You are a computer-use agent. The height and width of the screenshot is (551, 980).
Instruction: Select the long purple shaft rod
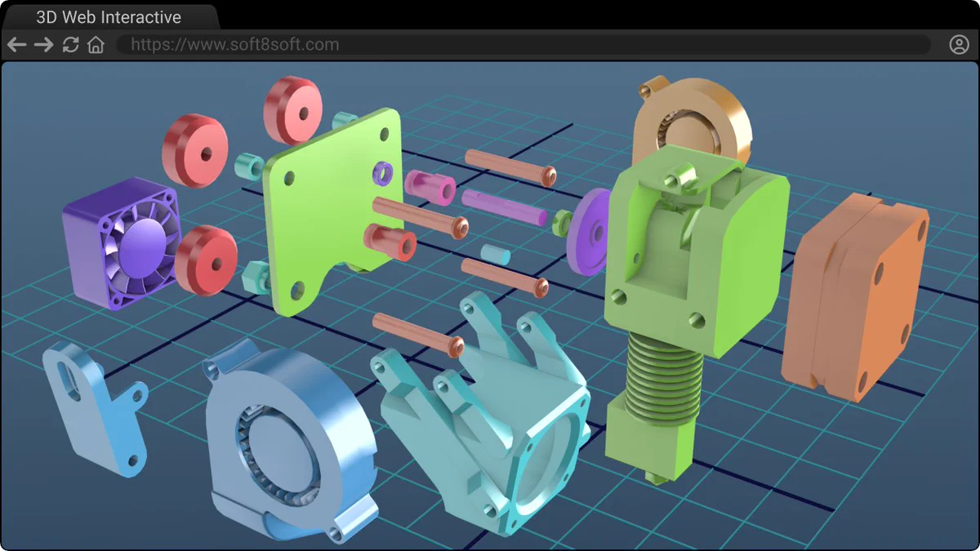coord(504,207)
